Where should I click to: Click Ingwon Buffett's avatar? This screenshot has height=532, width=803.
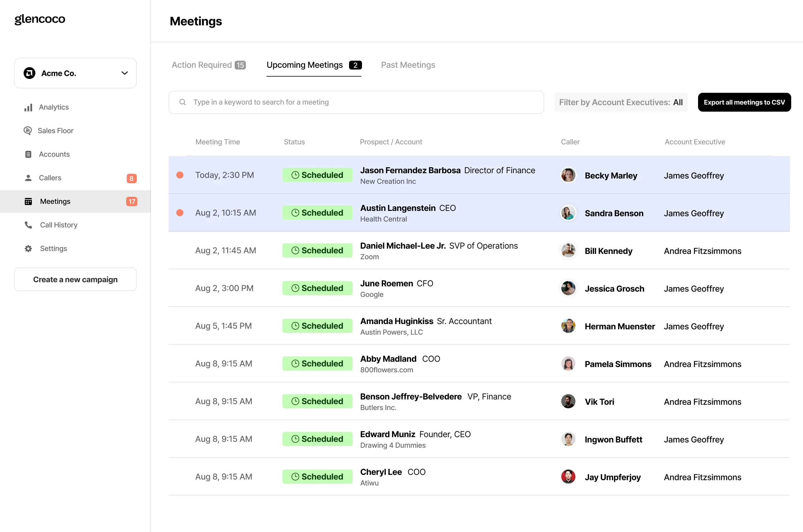[x=568, y=439]
